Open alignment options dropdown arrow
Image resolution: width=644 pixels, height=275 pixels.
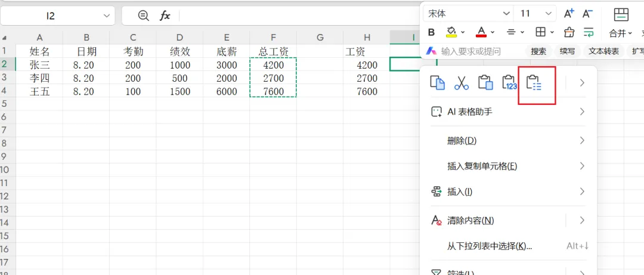tap(522, 32)
